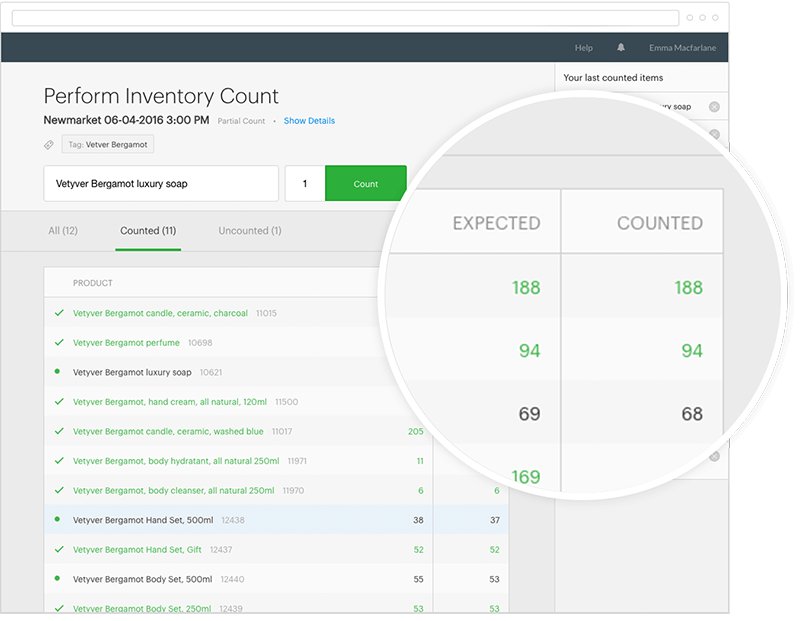Switch to the All (12) tab

(x=63, y=231)
